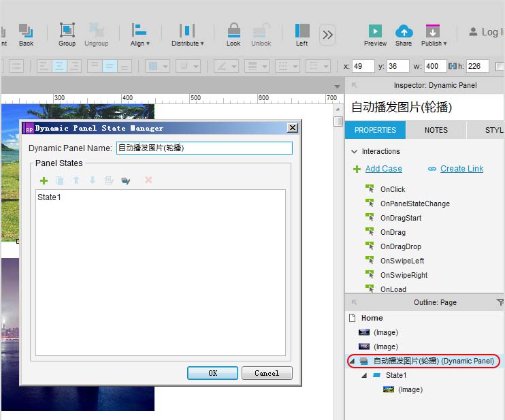
Task: Click the Group toolbar icon
Action: [x=67, y=34]
